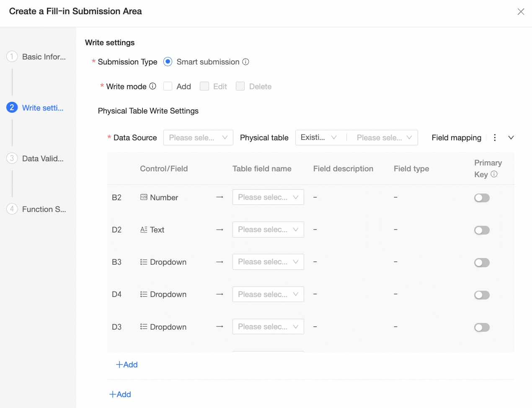Click the bottom +Add link
This screenshot has height=408, width=532.
(x=120, y=395)
